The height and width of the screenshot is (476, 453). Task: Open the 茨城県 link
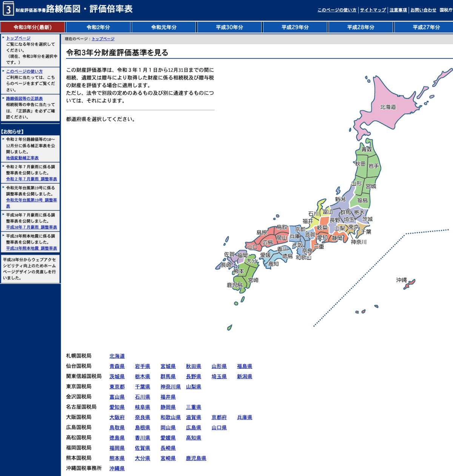pyautogui.click(x=117, y=377)
